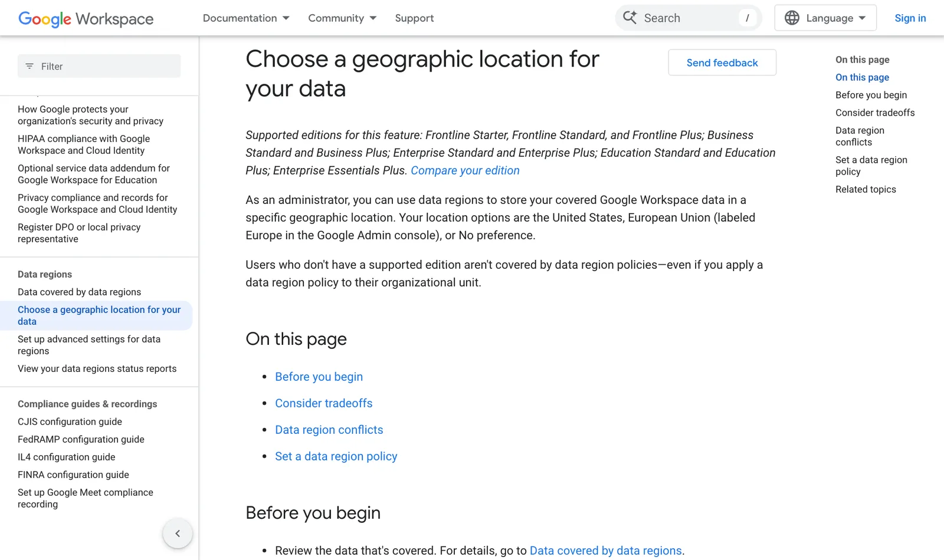Click the Sign in link
Image resolution: width=944 pixels, height=560 pixels.
[910, 18]
